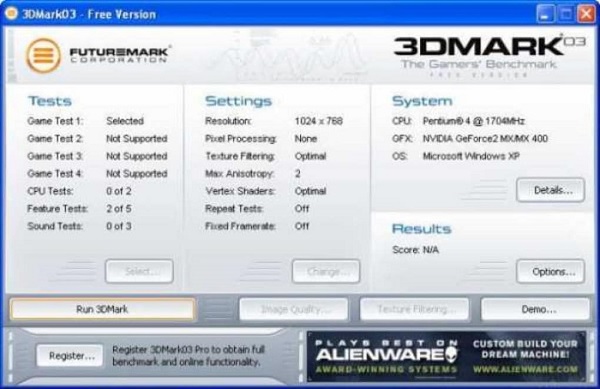Viewport: 600px width, 389px height.
Task: Click the 'Score: N/A' result text
Action: pyautogui.click(x=416, y=250)
